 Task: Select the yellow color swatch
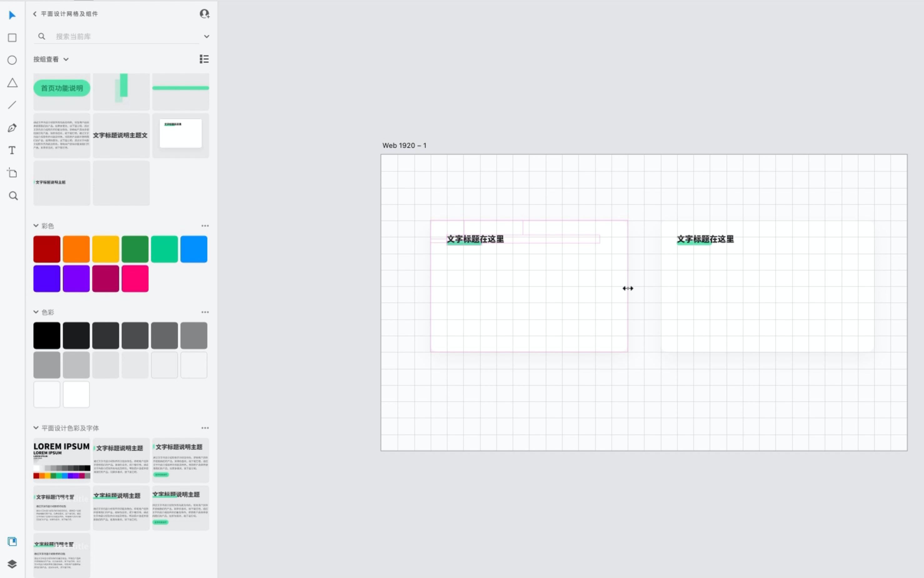pyautogui.click(x=105, y=249)
